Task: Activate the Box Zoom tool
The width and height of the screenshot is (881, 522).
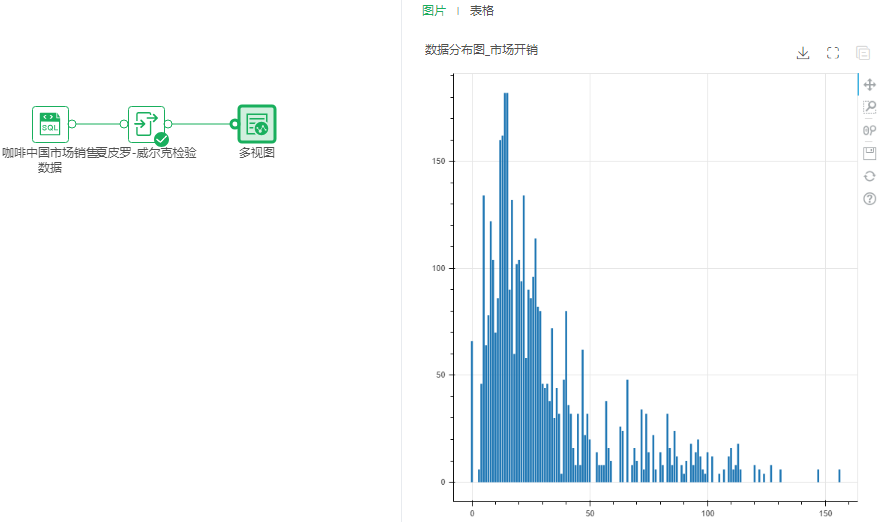Action: [869, 108]
